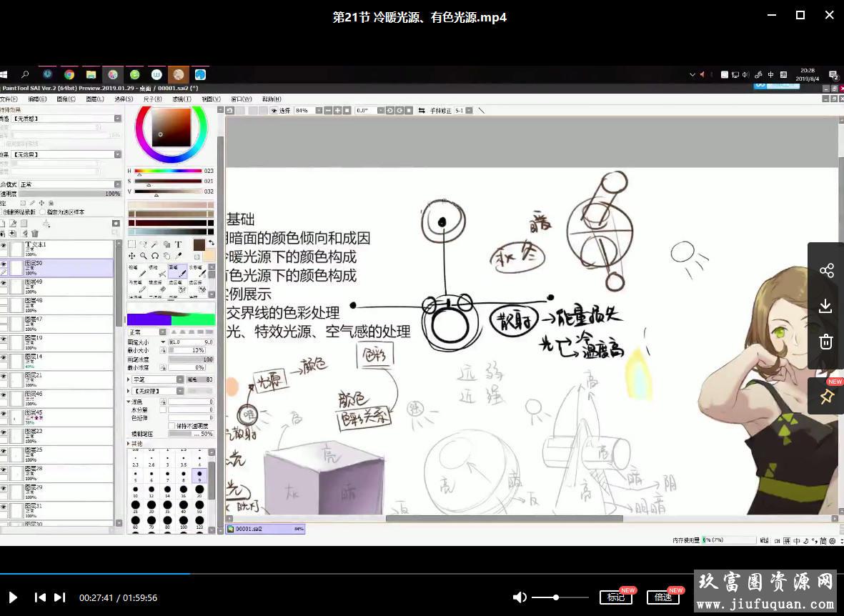The height and width of the screenshot is (616, 844).
Task: Pick the eyedropper color picker tool
Action: pos(178,256)
